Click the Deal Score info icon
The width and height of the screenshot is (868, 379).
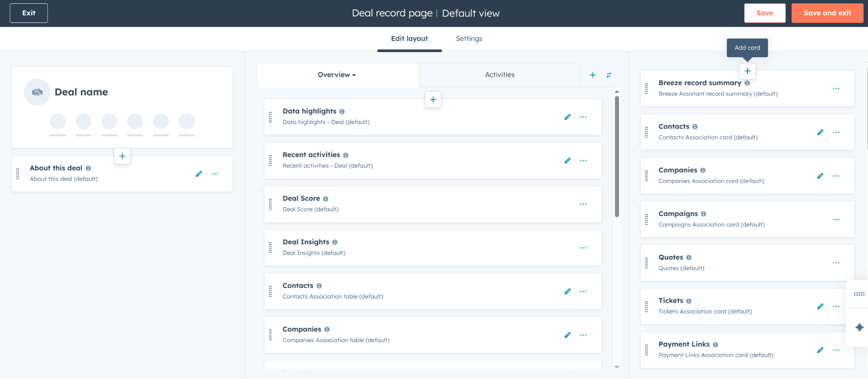coord(325,199)
